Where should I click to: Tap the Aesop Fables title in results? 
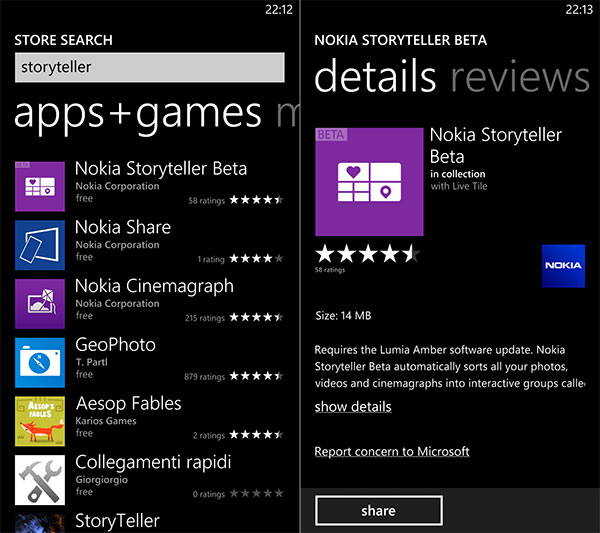click(x=128, y=404)
